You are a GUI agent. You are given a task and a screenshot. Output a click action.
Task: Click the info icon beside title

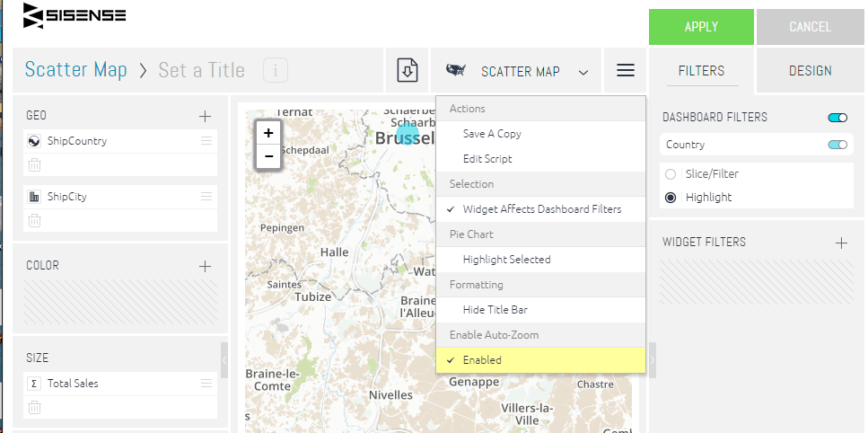pos(276,70)
